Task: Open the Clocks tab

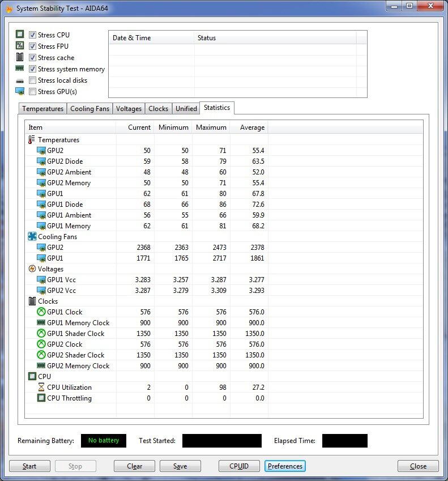Action: [158, 109]
